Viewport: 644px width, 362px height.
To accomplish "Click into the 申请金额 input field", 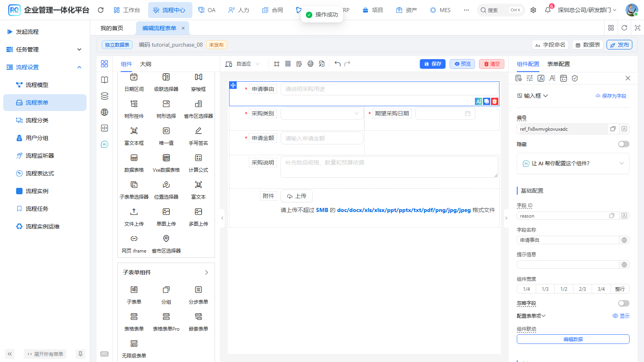I will [322, 138].
